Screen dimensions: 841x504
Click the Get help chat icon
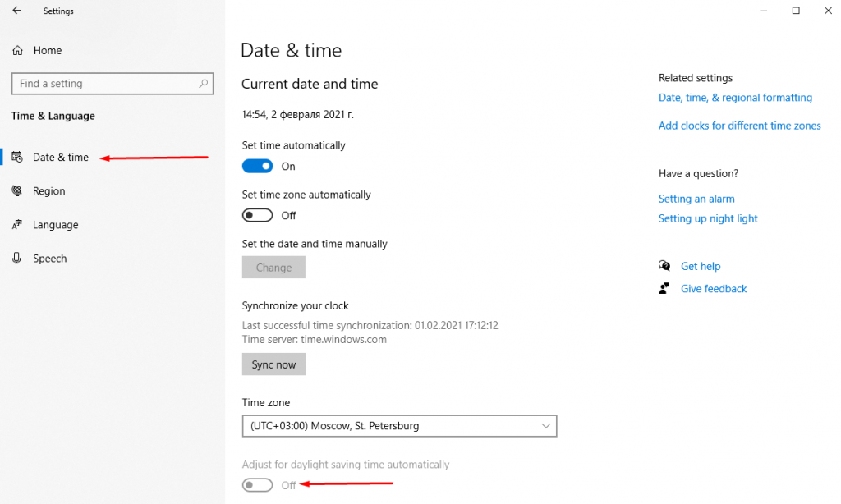(x=664, y=266)
